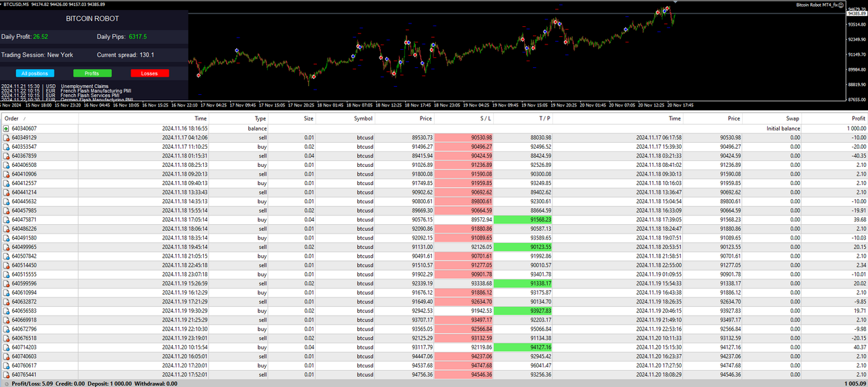Select the green T/P cell 90123.55
This screenshot has width=868, height=387.
(x=523, y=247)
